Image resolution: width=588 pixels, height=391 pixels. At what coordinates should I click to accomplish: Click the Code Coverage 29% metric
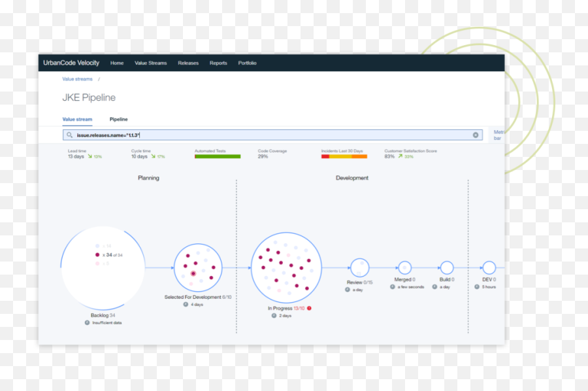point(272,154)
